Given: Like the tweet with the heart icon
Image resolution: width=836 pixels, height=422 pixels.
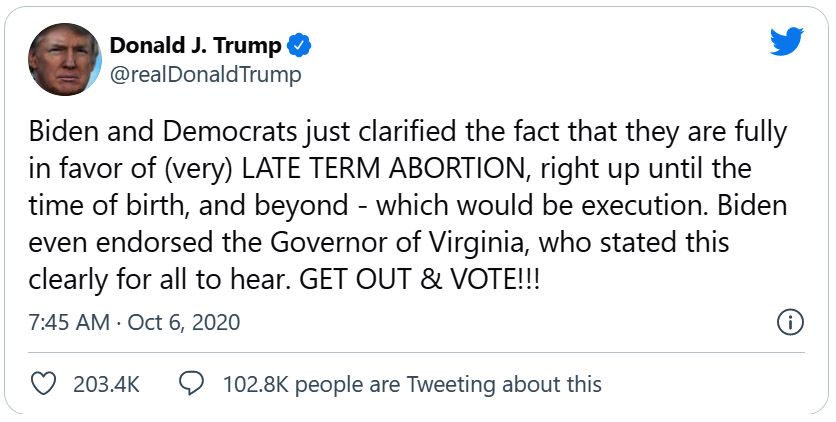Looking at the screenshot, I should click(x=44, y=383).
